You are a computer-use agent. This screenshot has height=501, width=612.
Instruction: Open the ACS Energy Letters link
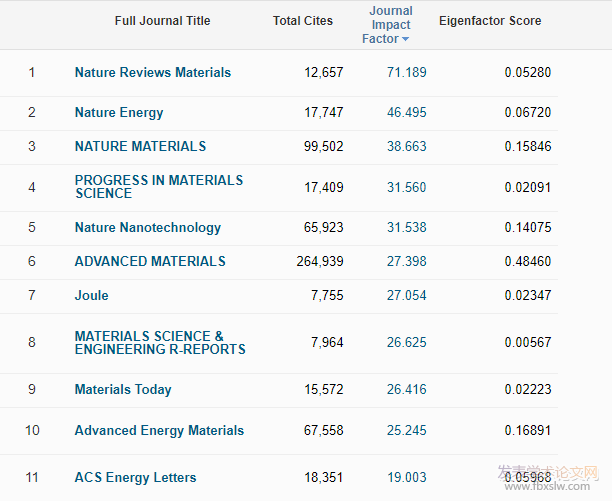coord(135,478)
